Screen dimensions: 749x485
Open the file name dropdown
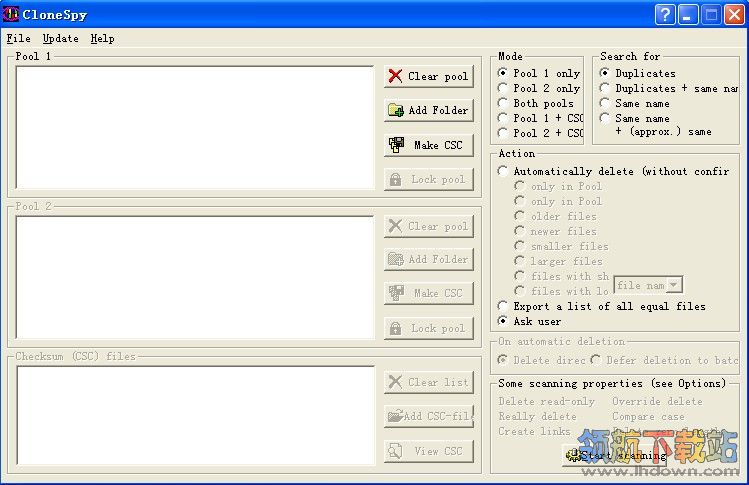coord(675,285)
